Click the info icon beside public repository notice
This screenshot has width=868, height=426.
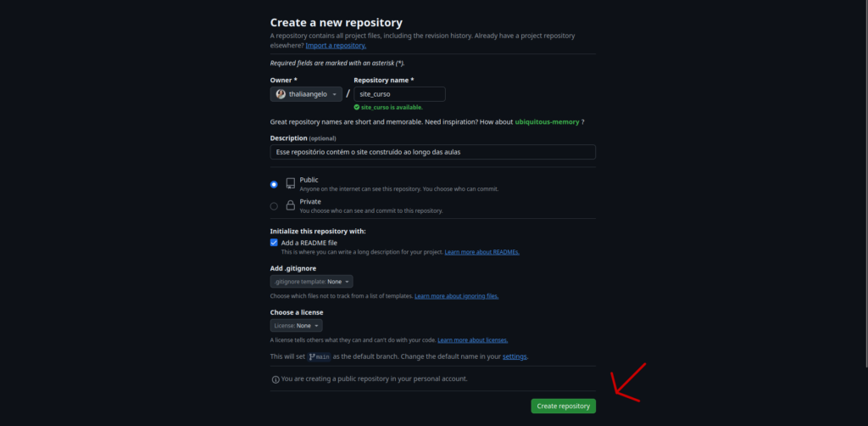click(x=275, y=379)
